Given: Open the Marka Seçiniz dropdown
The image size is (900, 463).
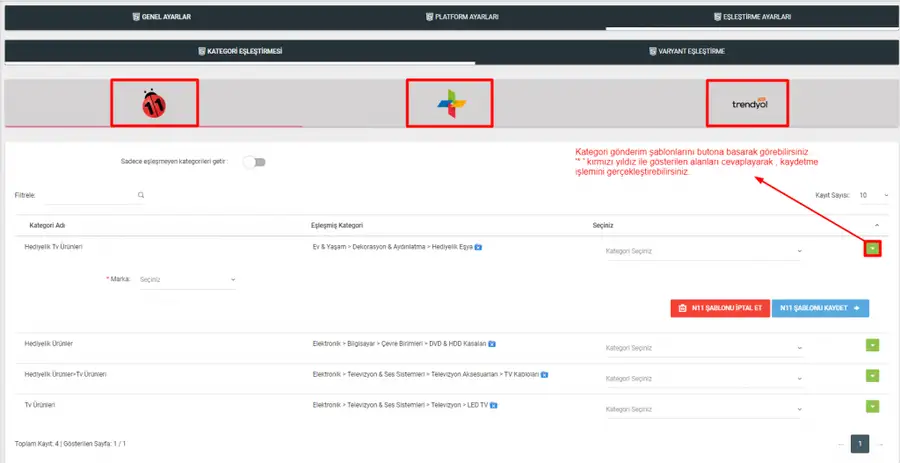Looking at the screenshot, I should 188,279.
